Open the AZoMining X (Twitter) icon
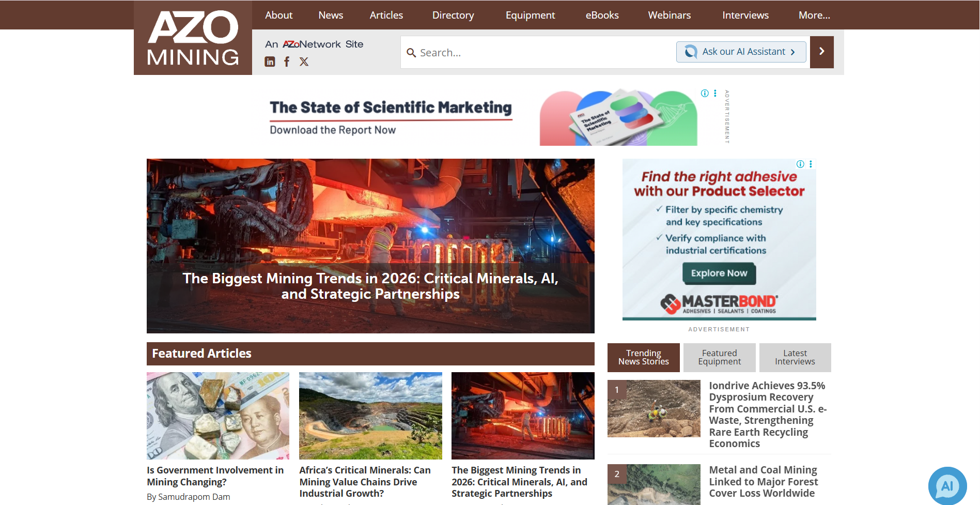Screen dimensions: 980x505 [x=304, y=62]
